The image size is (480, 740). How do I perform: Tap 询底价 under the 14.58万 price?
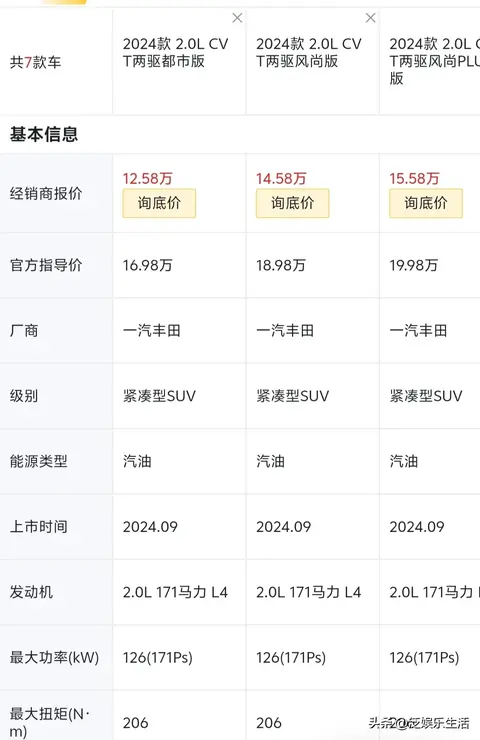click(293, 203)
